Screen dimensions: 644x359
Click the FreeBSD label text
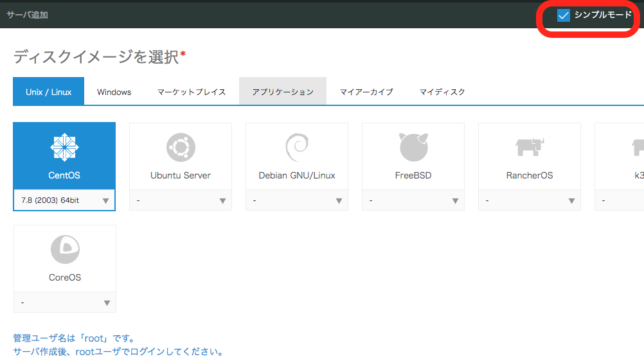[413, 175]
